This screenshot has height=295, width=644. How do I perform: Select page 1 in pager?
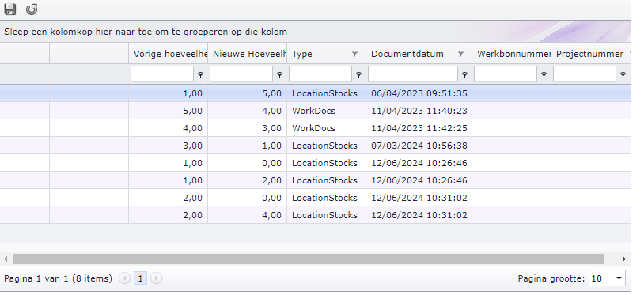click(x=140, y=278)
